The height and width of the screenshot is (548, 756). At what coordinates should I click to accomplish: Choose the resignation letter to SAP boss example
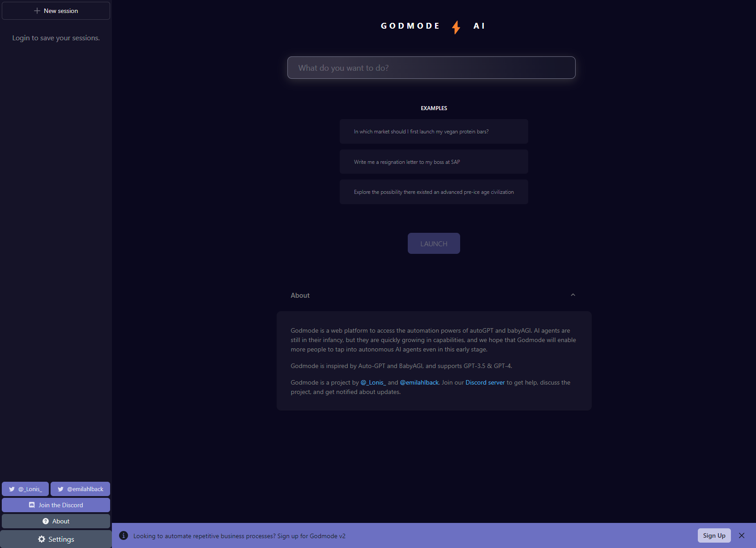(434, 162)
